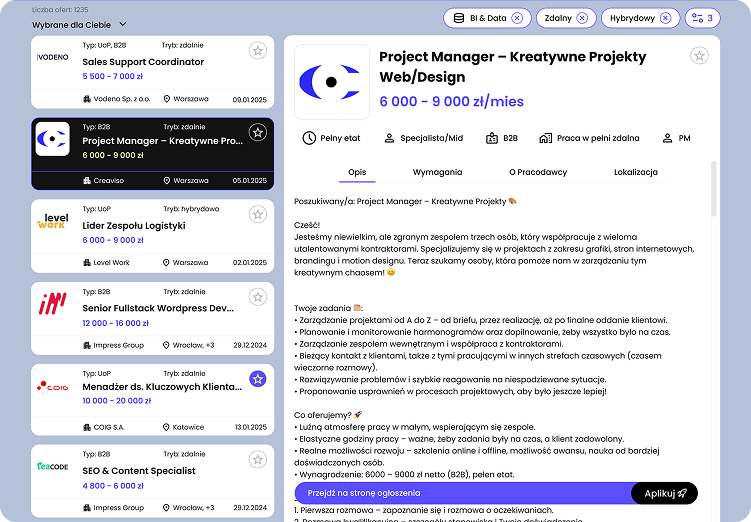
Task: Click the Praca w pełni zdalna icon
Action: tap(546, 138)
